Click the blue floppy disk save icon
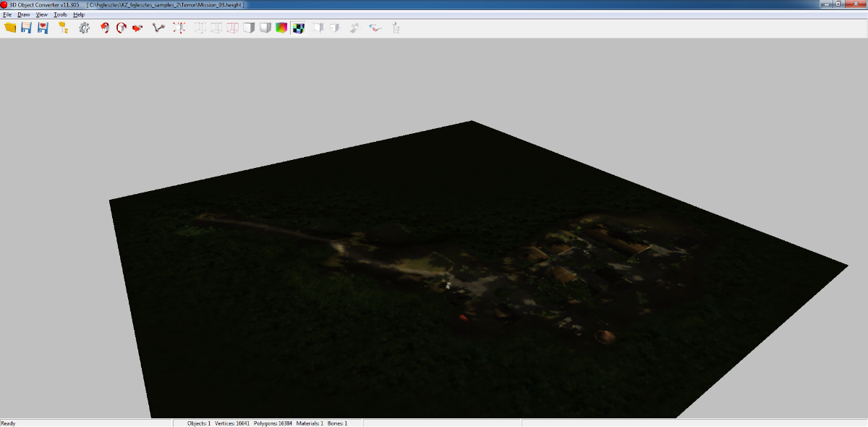 (26, 28)
